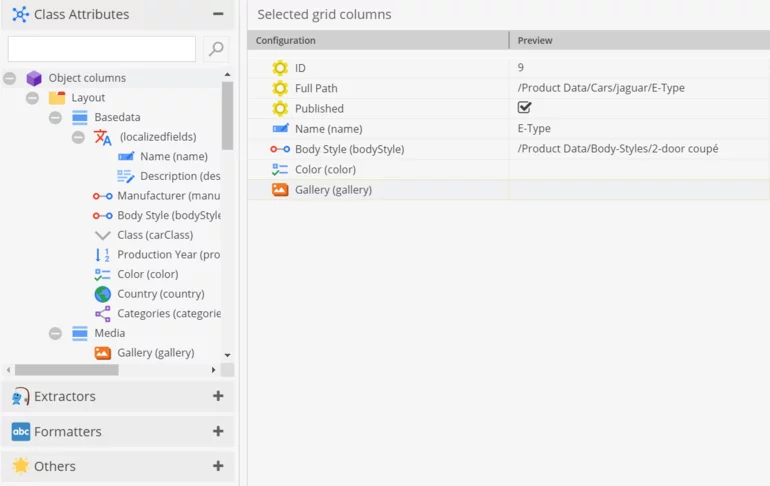Toggle the Published preview checkbox
Screen dimensions: 770x486
(524, 107)
